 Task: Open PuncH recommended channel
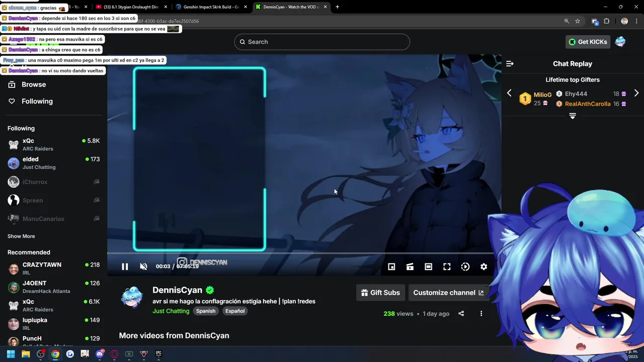tap(53, 341)
